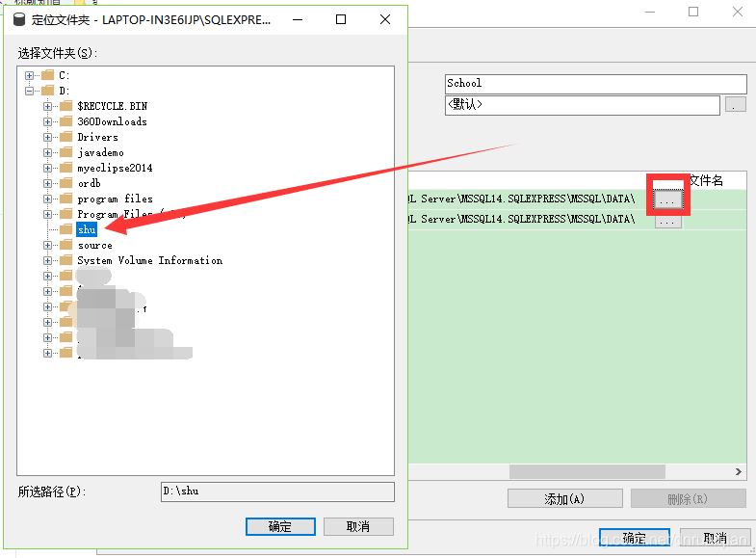The height and width of the screenshot is (558, 756).
Task: Click the javademo folder icon
Action: click(66, 152)
